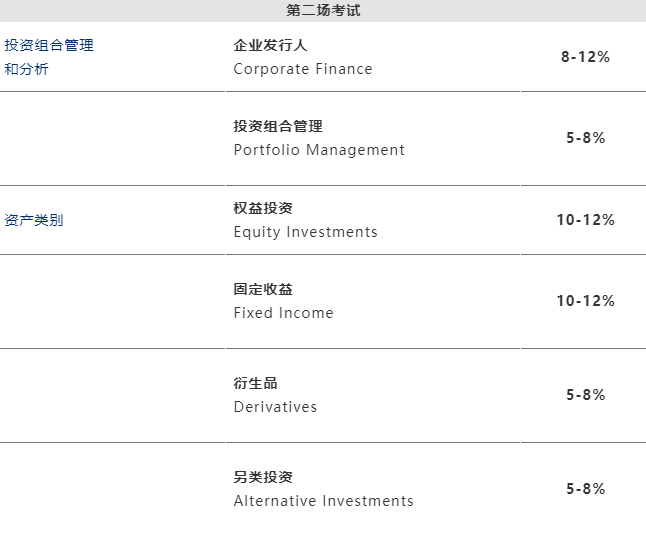646x533 pixels.
Task: Select the 5-8% weight for Derivatives
Action: pos(585,395)
